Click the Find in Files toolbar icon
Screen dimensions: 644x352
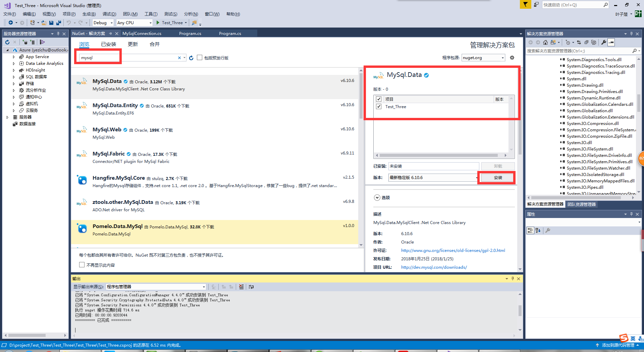(194, 23)
